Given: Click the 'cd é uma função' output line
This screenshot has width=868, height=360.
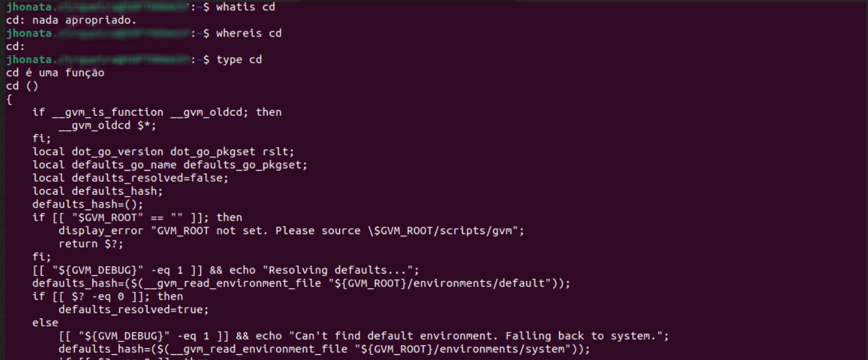Looking at the screenshot, I should pos(55,73).
